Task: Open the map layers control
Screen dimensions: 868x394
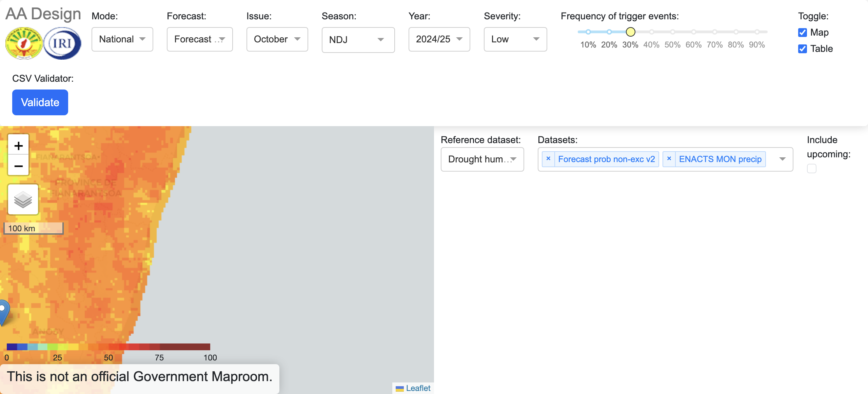Action: [x=23, y=199]
